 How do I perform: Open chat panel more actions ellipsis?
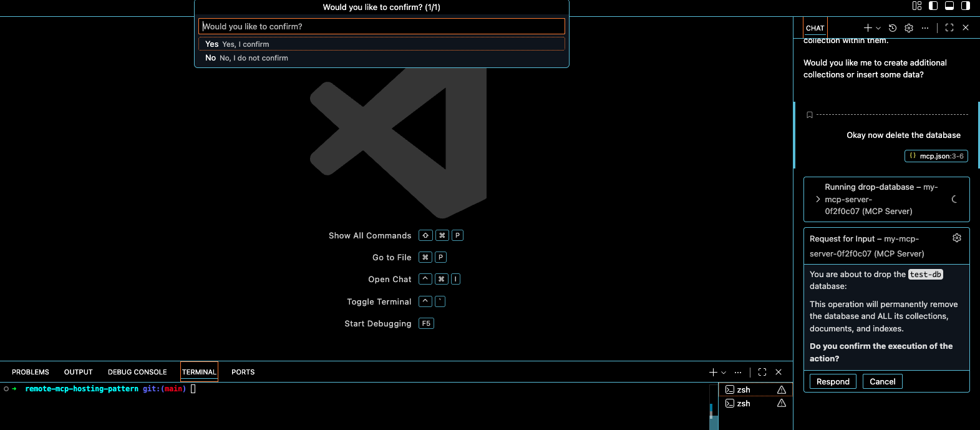[925, 28]
